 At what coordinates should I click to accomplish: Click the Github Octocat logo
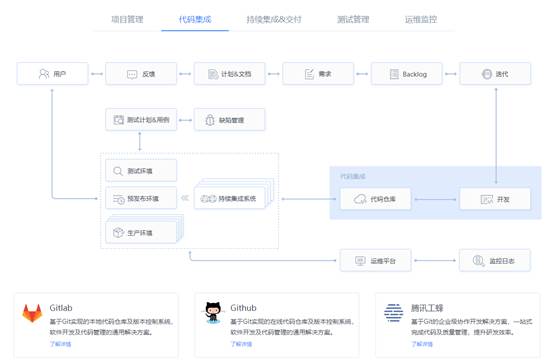(x=213, y=312)
